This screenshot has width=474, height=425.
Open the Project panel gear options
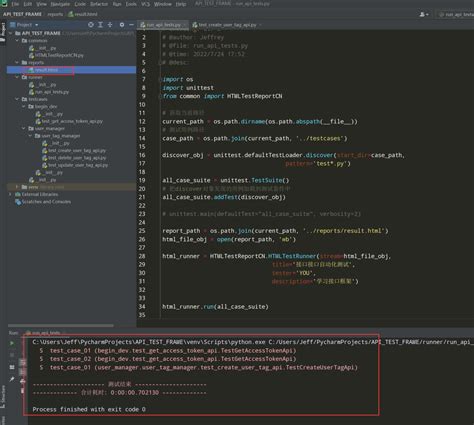(x=122, y=25)
